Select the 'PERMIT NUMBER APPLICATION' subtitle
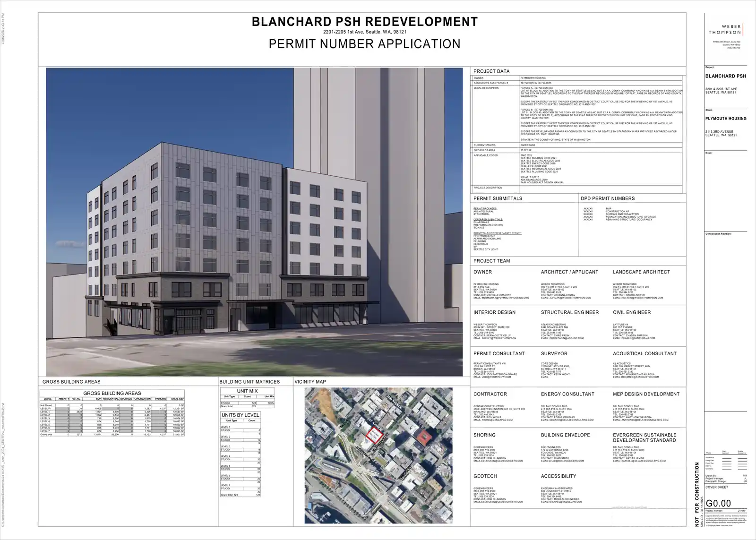 click(365, 44)
